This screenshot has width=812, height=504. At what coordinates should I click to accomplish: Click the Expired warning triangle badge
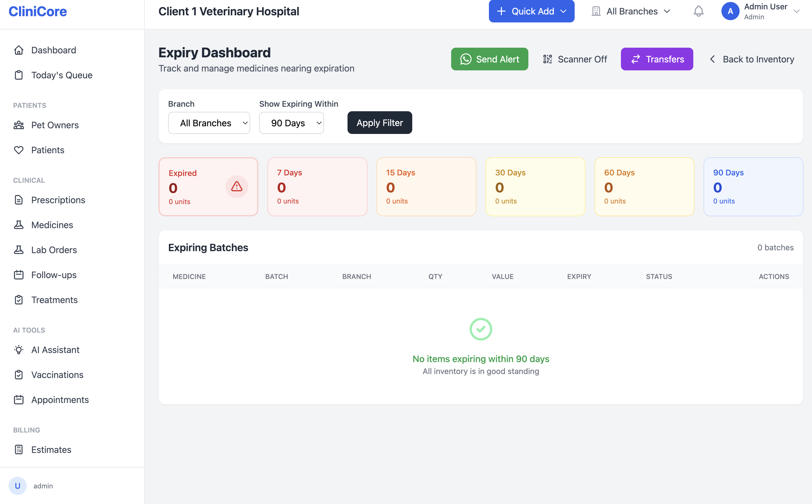[x=237, y=187]
